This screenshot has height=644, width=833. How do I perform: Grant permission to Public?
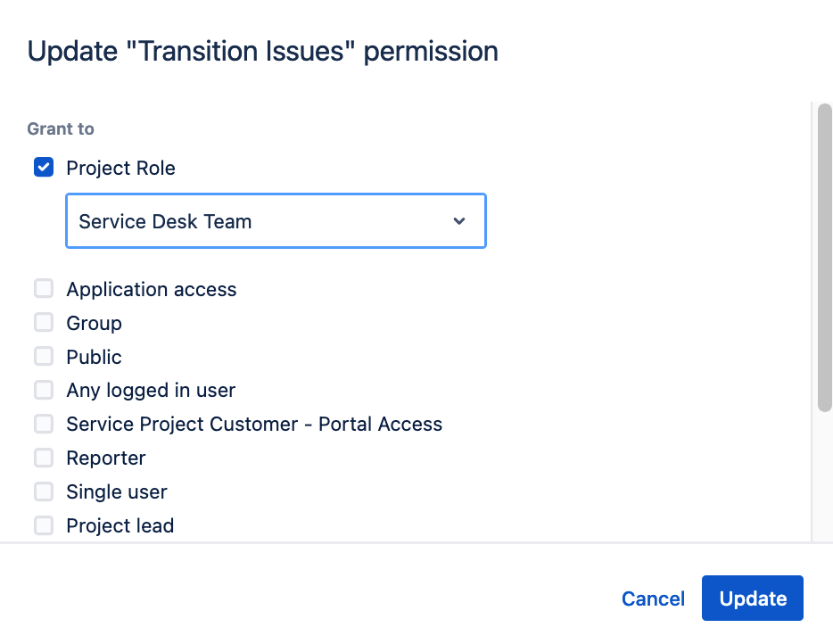[x=44, y=356]
